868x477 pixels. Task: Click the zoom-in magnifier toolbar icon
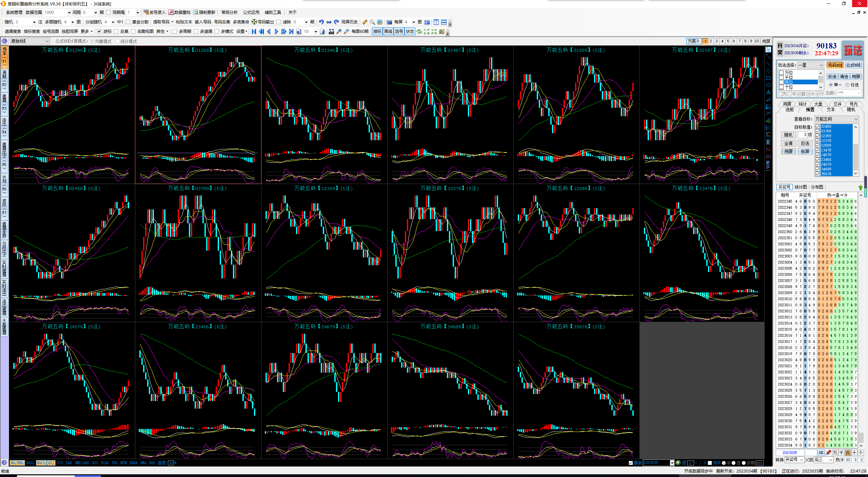coord(339,31)
